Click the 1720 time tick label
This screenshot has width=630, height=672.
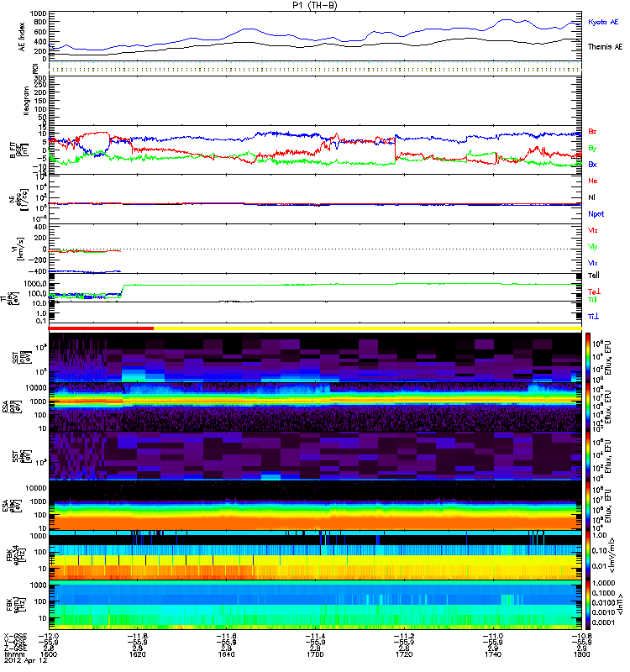click(x=404, y=654)
